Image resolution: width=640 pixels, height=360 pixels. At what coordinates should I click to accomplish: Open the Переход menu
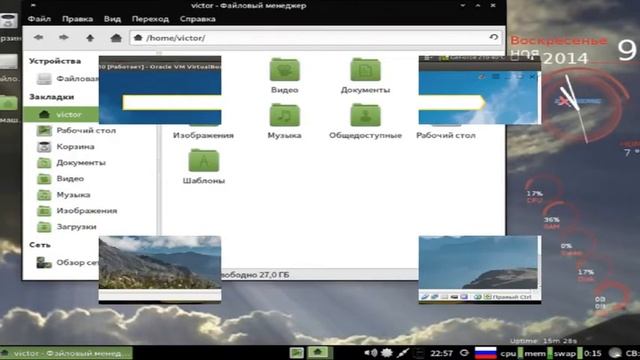(x=150, y=19)
